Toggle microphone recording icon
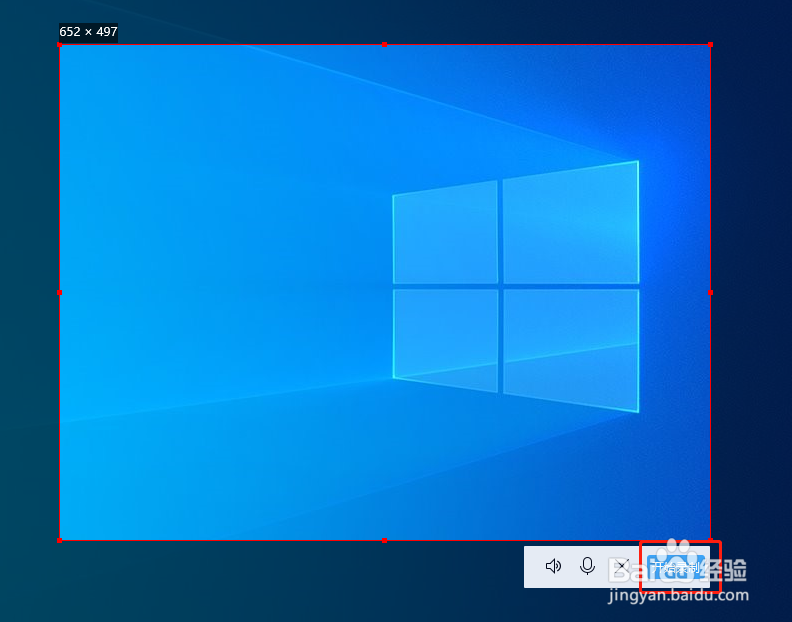This screenshot has height=622, width=792. pos(587,566)
